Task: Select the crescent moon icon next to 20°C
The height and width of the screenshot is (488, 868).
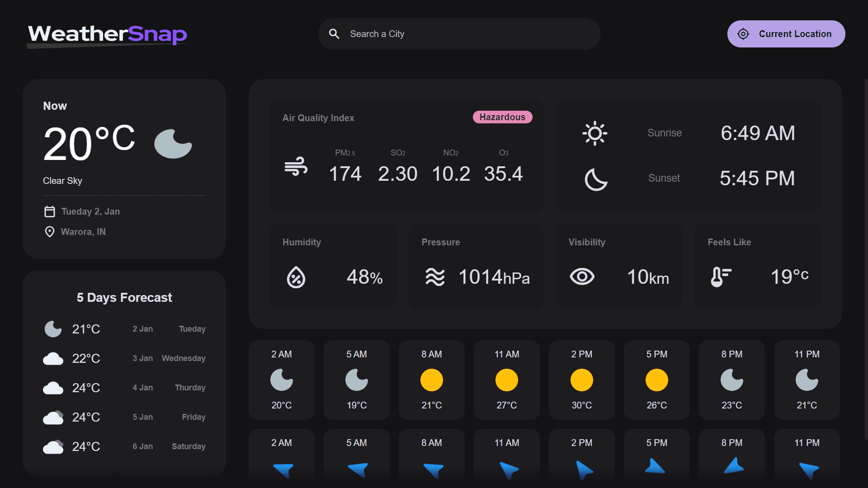Action: point(173,144)
